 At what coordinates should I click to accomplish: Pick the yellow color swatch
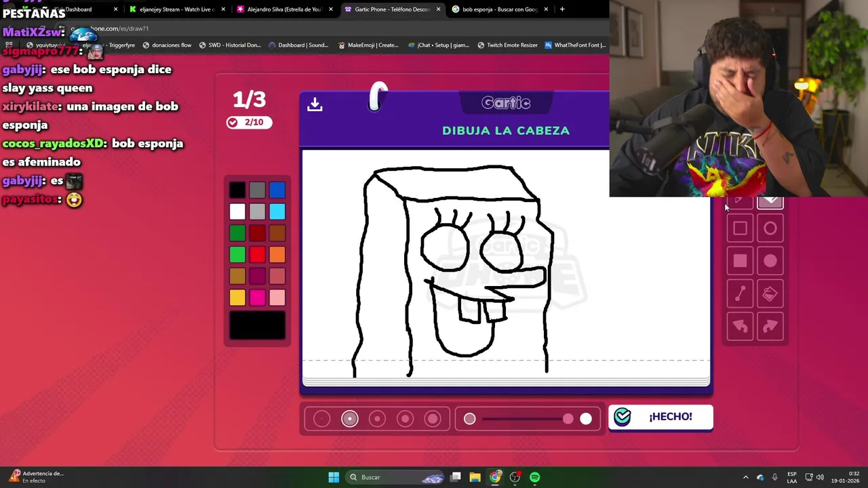click(x=237, y=298)
